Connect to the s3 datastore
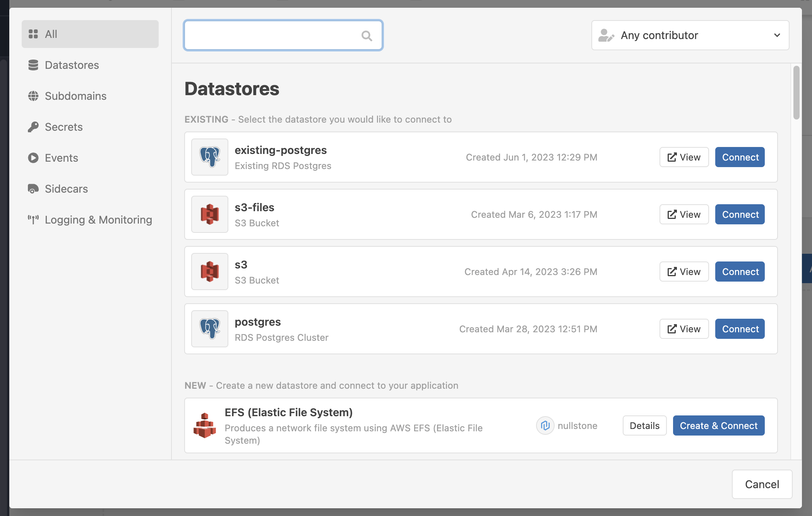812x516 pixels. point(740,271)
